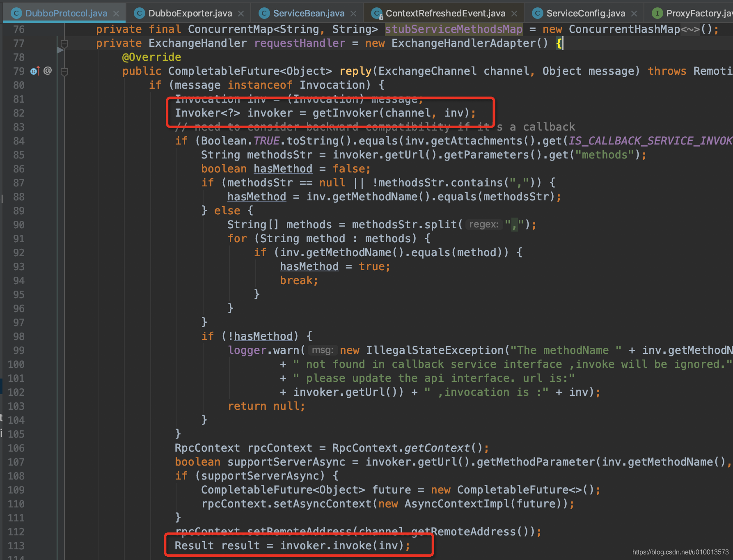Click the throws keyword on line 79
Screen dimensions: 733x560
point(667,71)
